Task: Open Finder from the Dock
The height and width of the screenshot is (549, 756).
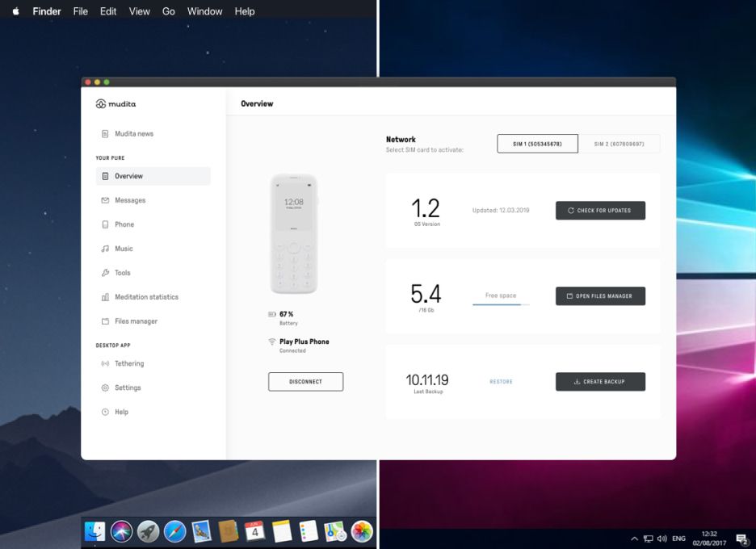Action: [95, 532]
